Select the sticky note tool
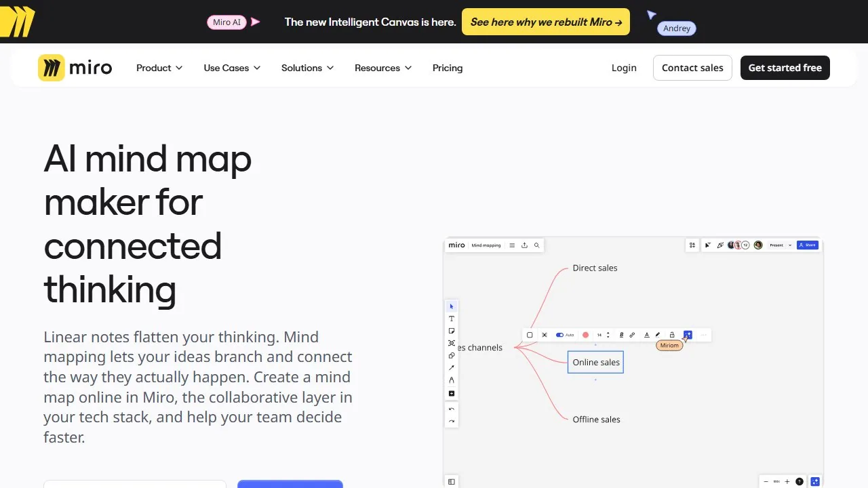This screenshot has height=488, width=868. tap(452, 331)
